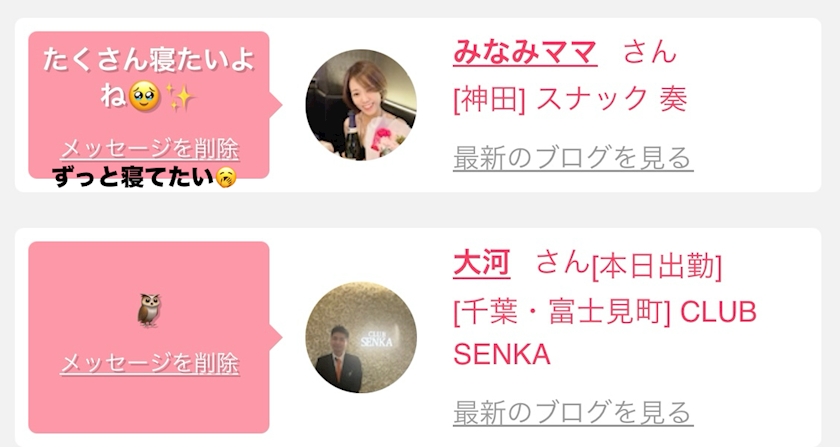Delete the たくさん寝たいよね message
The width and height of the screenshot is (840, 447).
149,149
